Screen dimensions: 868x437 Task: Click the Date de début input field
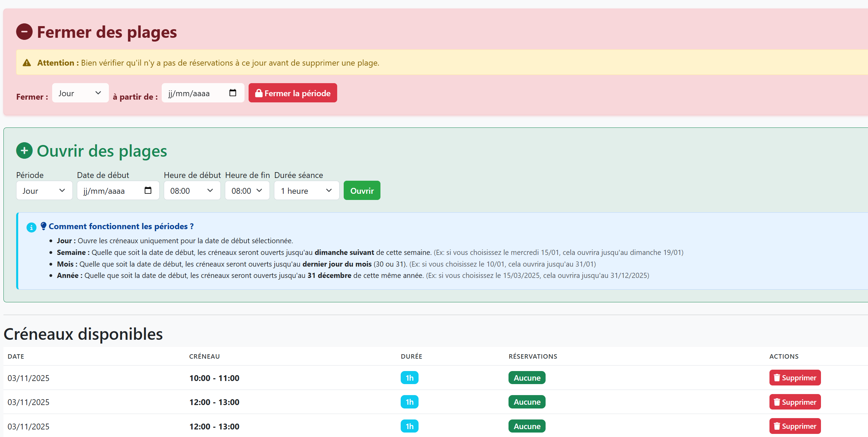(x=113, y=190)
